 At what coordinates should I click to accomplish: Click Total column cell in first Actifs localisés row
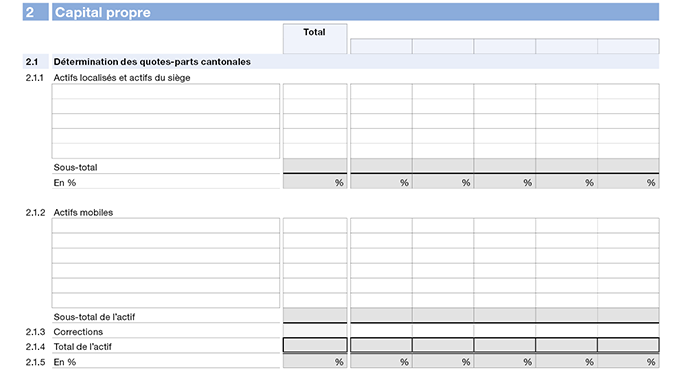click(x=315, y=91)
